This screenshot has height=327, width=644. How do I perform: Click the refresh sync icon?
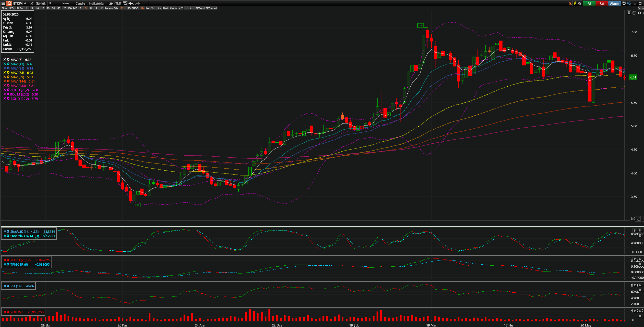(x=580, y=3)
